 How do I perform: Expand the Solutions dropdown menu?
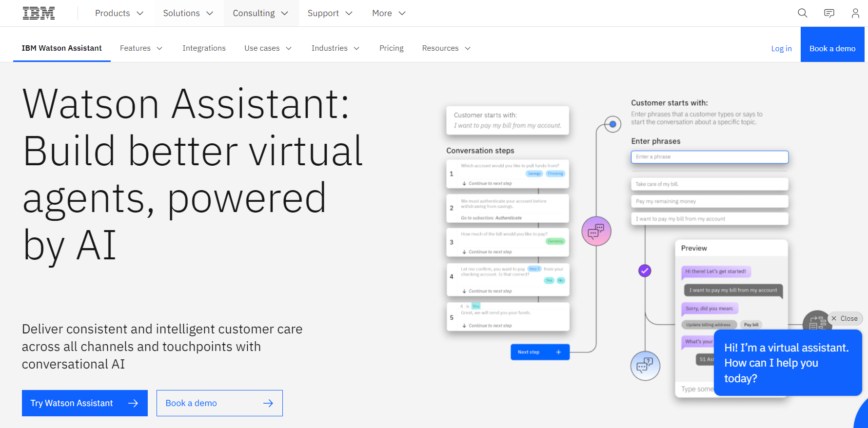pyautogui.click(x=188, y=13)
